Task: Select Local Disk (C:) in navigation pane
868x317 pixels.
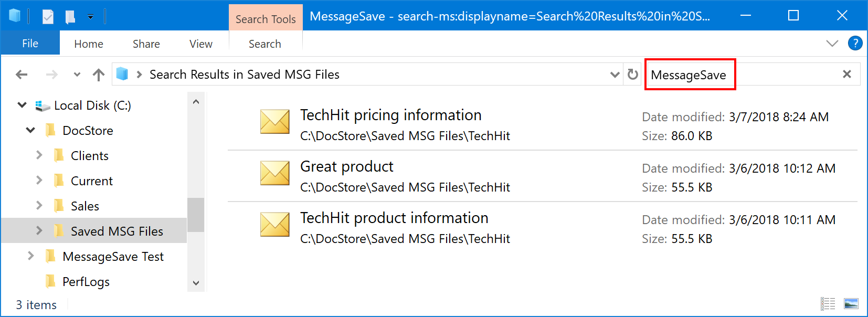Action: (93, 105)
